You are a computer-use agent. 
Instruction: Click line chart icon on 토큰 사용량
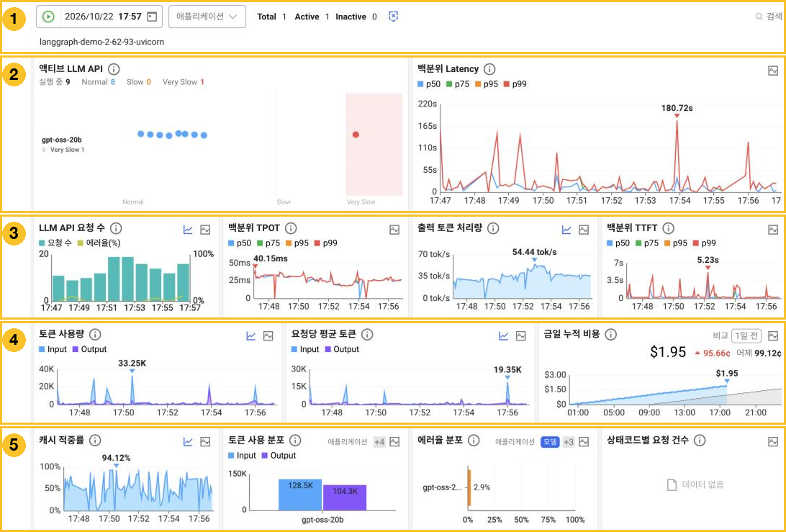251,336
